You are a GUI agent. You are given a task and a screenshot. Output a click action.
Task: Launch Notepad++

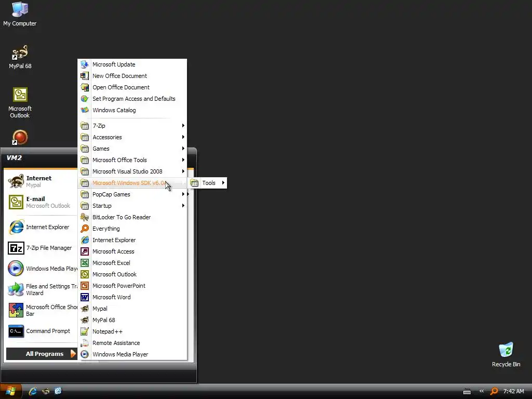click(132, 331)
